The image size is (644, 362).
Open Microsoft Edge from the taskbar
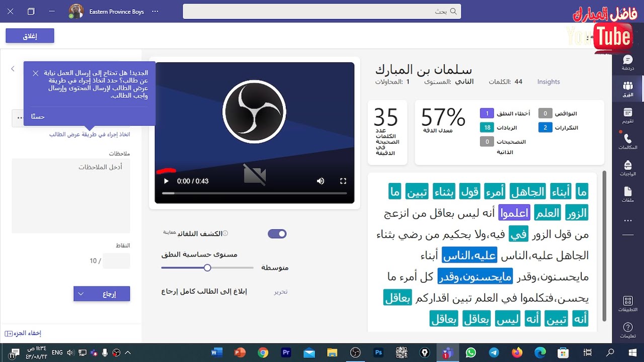coord(540,352)
